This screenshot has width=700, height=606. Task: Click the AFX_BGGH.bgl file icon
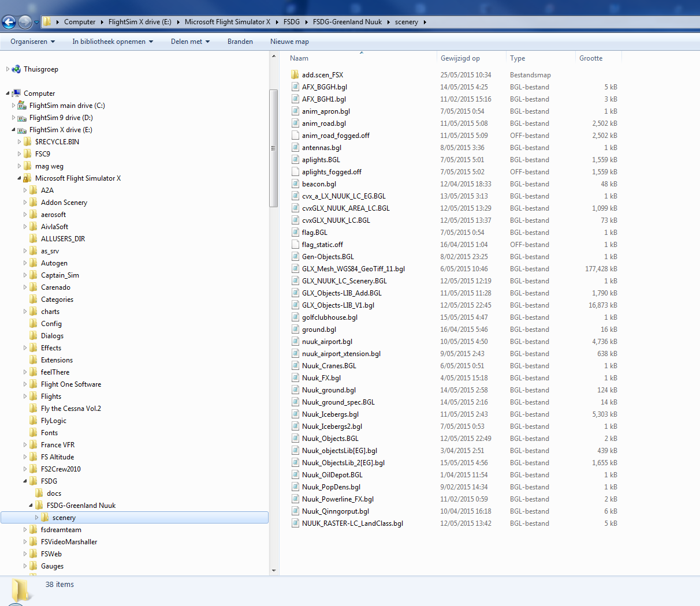(295, 87)
